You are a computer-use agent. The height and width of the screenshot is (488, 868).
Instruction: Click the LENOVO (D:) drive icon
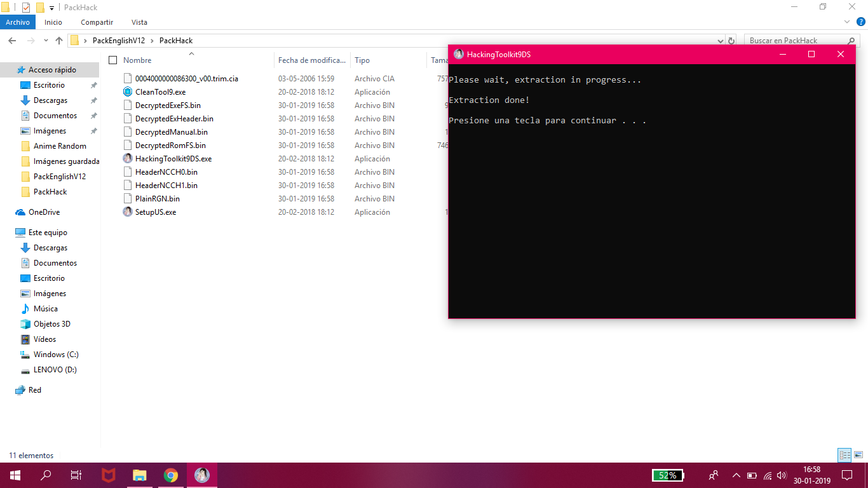pos(25,370)
